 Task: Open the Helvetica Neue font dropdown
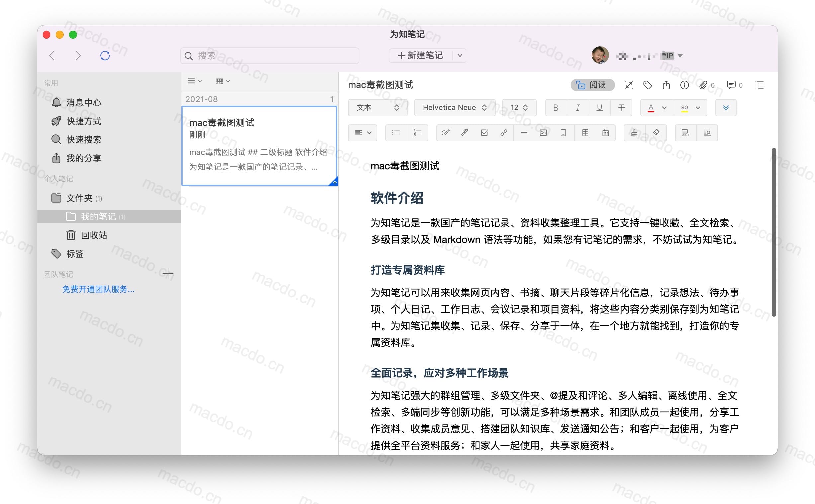[x=454, y=108]
